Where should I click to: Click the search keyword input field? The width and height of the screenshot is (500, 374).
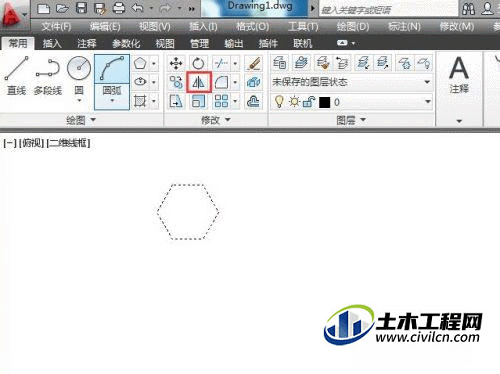[x=388, y=10]
